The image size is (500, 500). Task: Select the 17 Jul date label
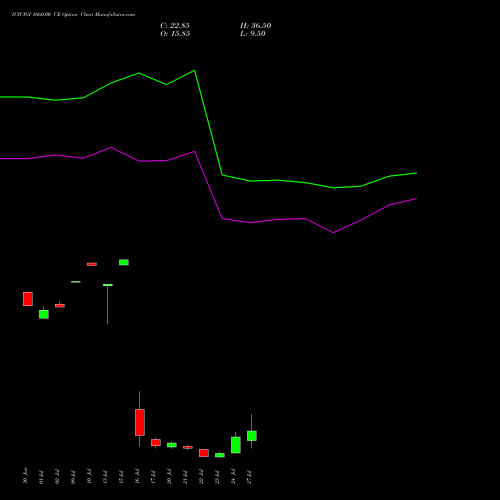(x=154, y=477)
